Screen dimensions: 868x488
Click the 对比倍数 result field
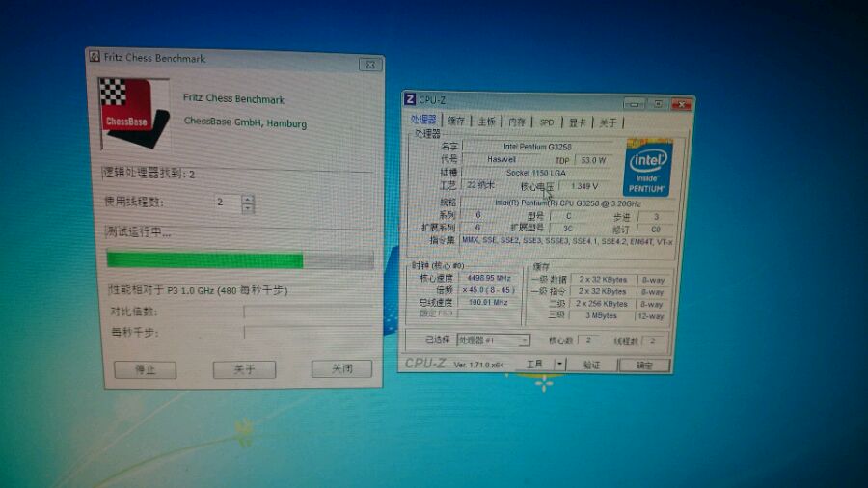coord(308,312)
